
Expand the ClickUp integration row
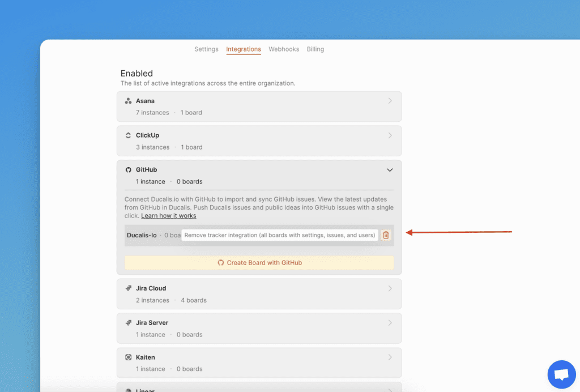click(x=390, y=136)
